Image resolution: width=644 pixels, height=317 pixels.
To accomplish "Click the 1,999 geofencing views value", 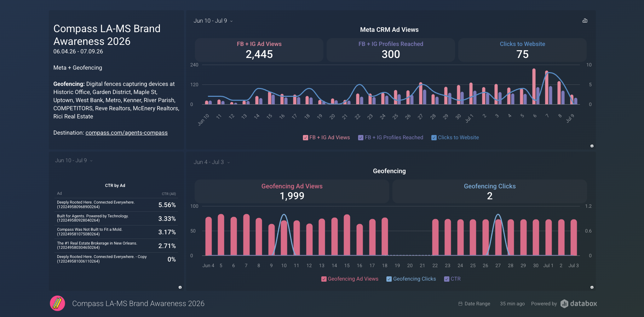I will 292,196.
